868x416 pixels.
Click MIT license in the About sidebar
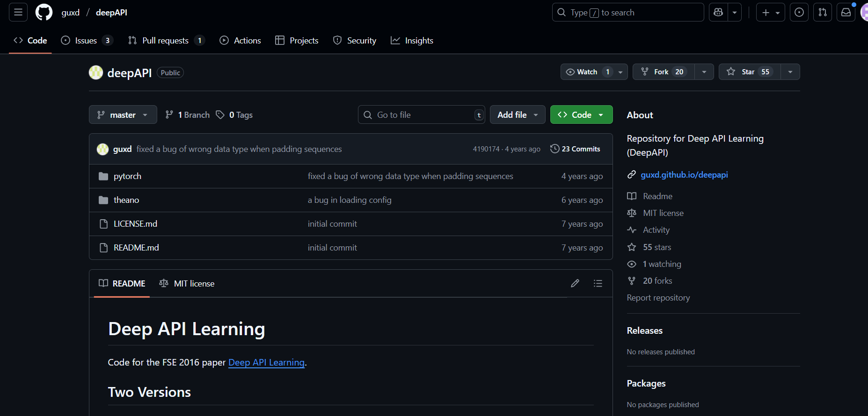(663, 213)
